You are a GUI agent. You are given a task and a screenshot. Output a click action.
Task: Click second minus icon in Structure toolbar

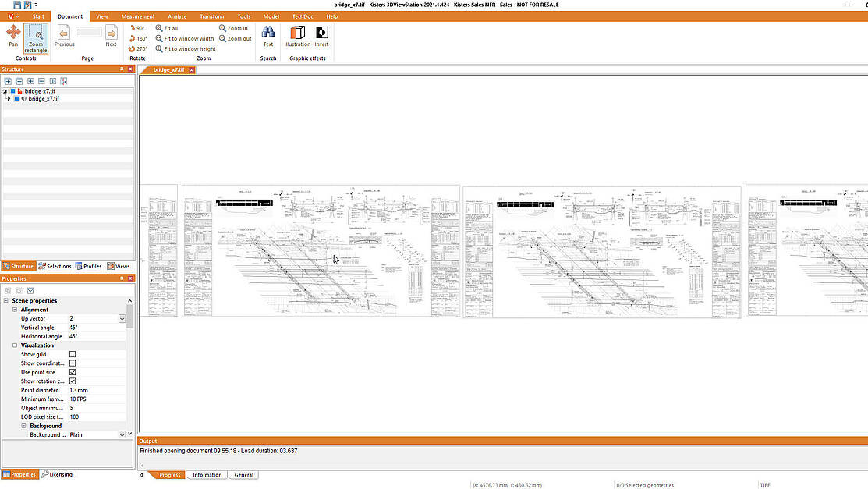coord(41,81)
